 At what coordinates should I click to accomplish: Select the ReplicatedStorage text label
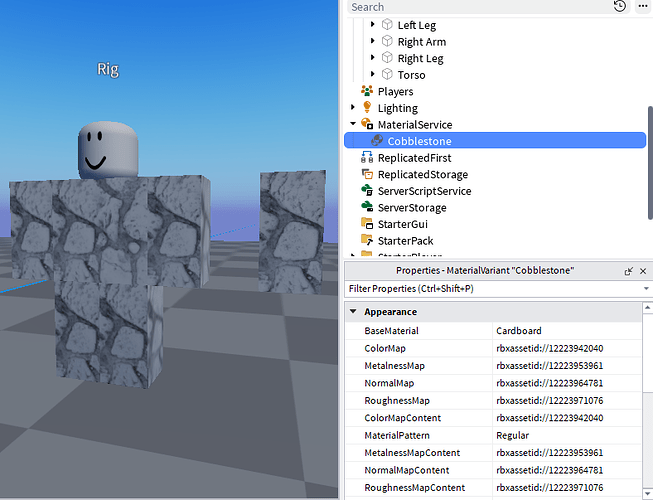click(x=423, y=174)
